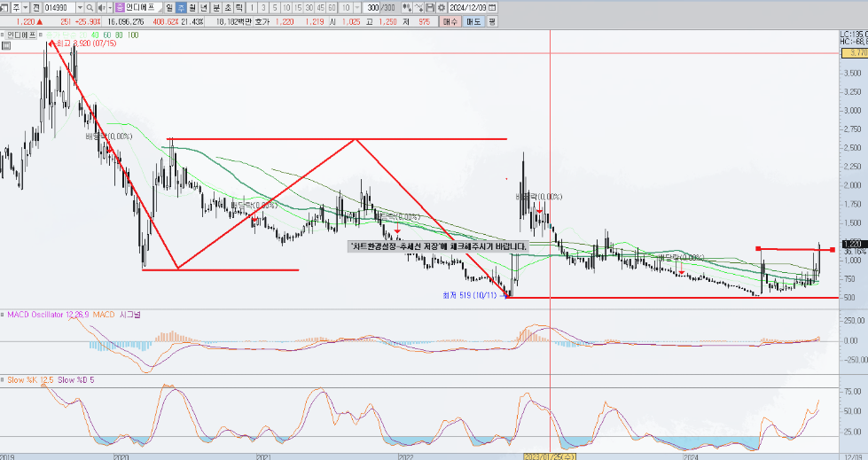This screenshot has height=460, width=868.
Task: Choose the 3 interval button
Action: [x=263, y=8]
